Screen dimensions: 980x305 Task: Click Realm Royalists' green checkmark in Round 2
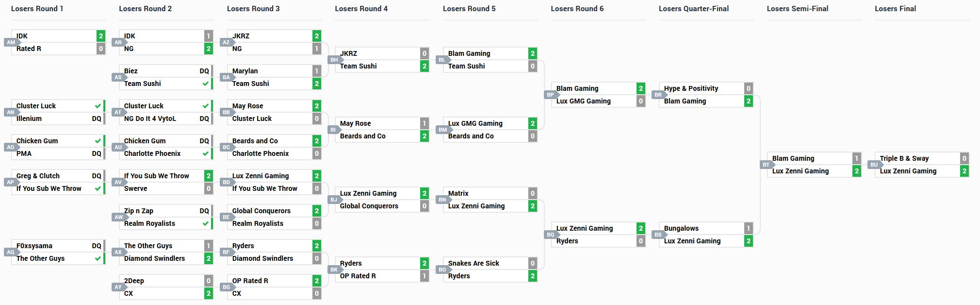click(x=206, y=223)
